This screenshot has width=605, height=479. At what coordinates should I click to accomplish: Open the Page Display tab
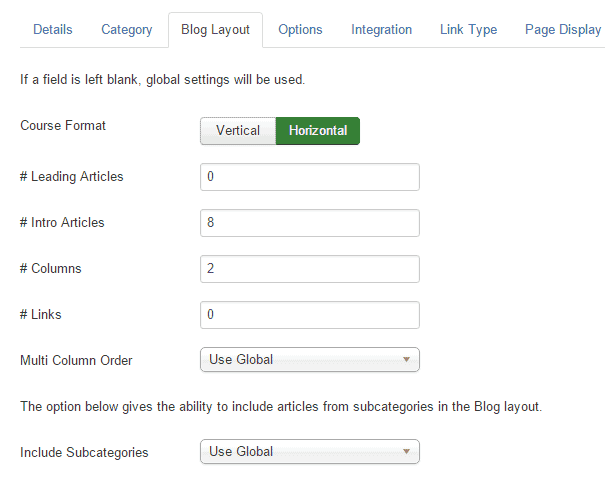563,30
